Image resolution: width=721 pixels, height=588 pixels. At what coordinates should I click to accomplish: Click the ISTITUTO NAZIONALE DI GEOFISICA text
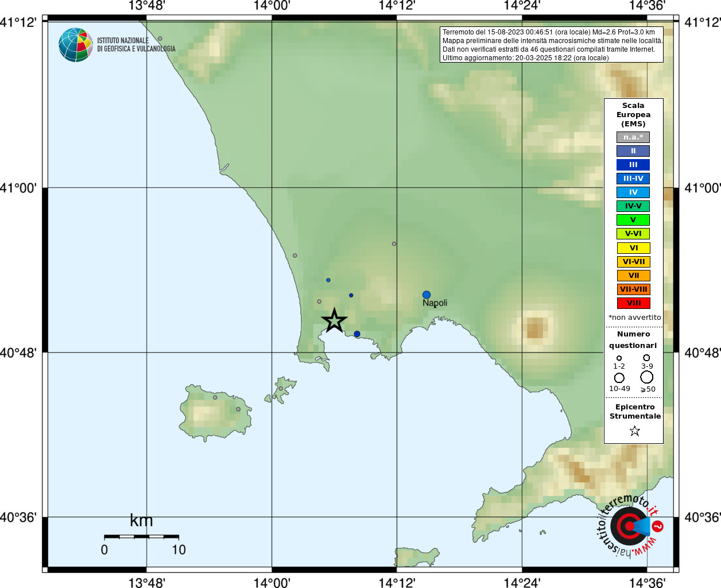(x=136, y=45)
